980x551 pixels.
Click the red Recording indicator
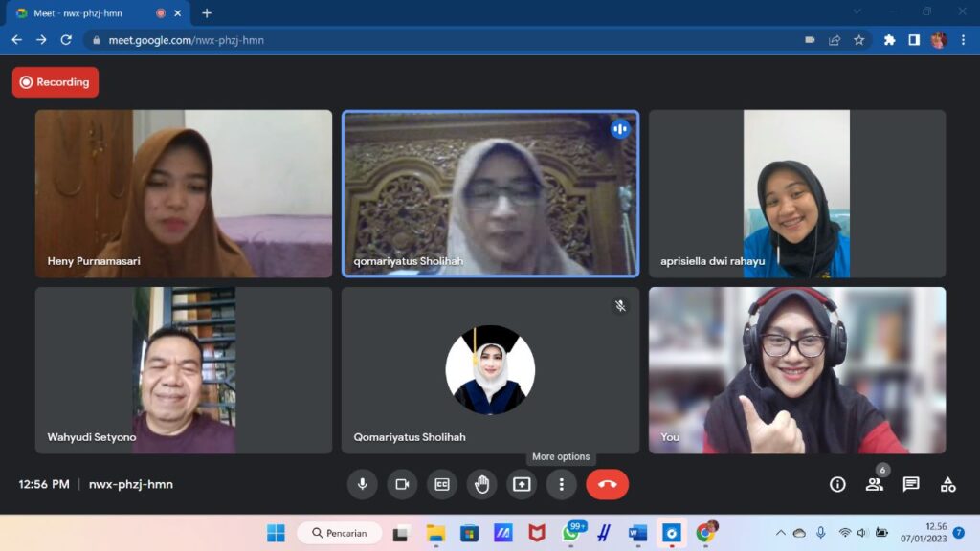[55, 82]
